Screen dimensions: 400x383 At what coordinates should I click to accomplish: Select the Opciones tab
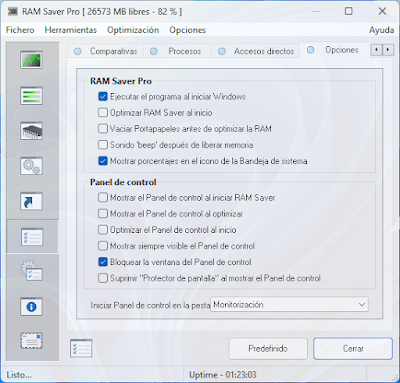pos(334,50)
